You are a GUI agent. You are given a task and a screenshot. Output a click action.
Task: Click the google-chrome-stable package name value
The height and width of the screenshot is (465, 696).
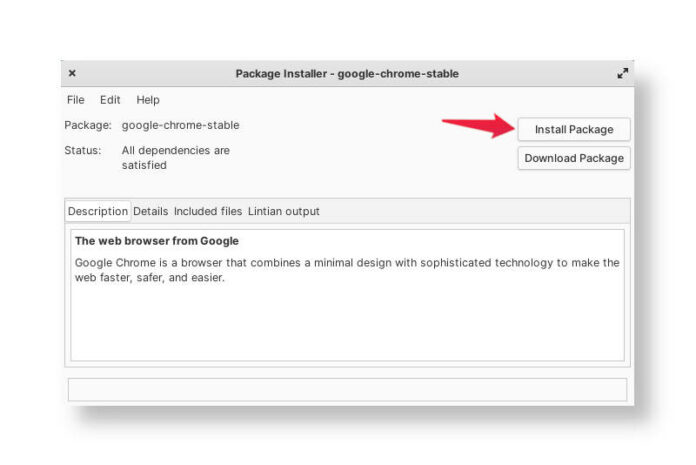click(x=180, y=126)
